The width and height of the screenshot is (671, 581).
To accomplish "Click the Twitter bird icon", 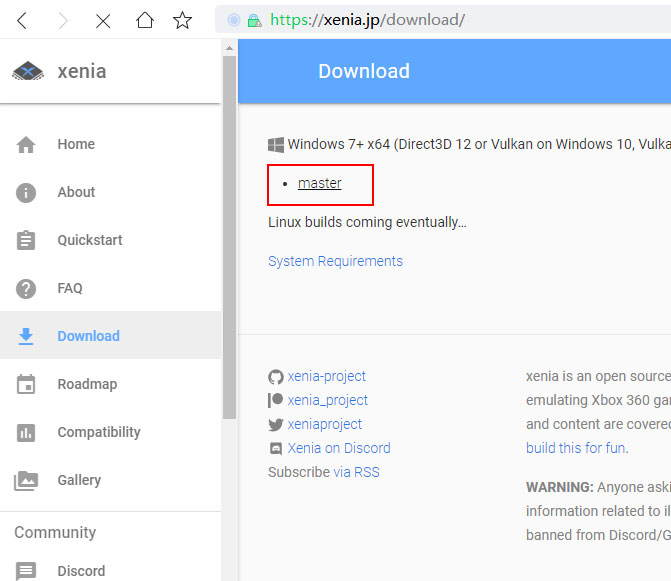I will [x=276, y=424].
